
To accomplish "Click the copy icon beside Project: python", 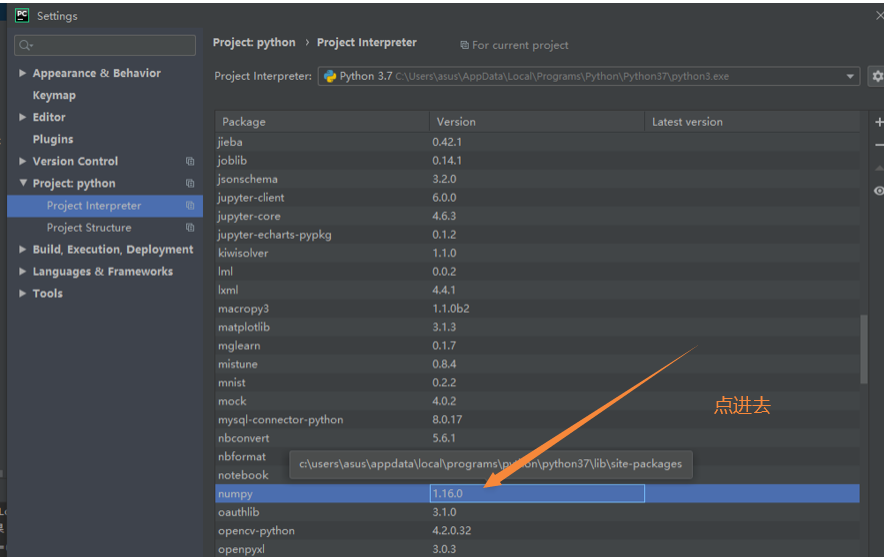I will 190,183.
